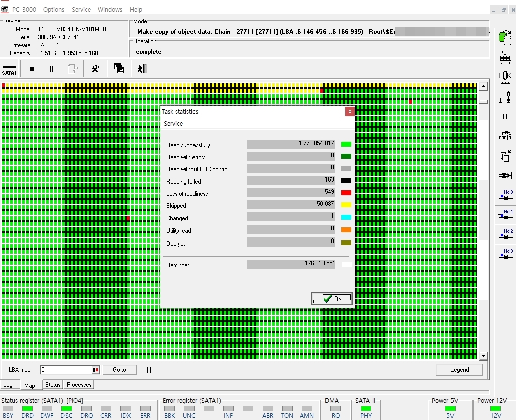
Task: Open Service menu in Task statistics dialog
Action: coord(173,123)
